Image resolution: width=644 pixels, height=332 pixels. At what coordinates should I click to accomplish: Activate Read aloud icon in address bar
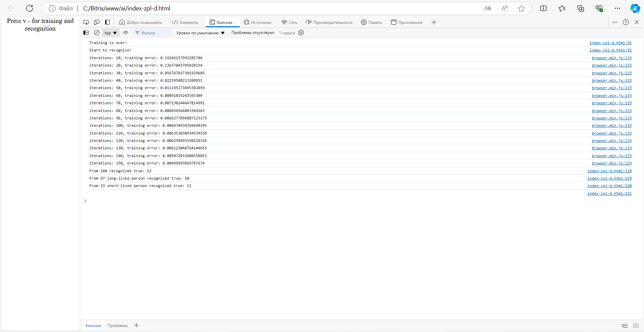pyautogui.click(x=505, y=8)
